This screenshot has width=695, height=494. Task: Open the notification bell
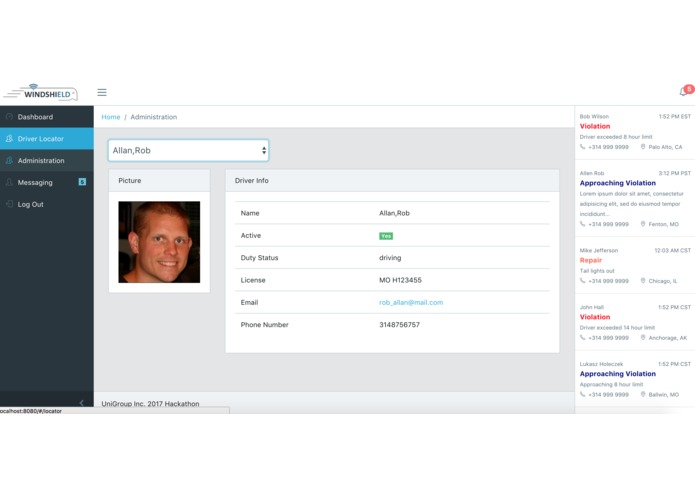[683, 92]
